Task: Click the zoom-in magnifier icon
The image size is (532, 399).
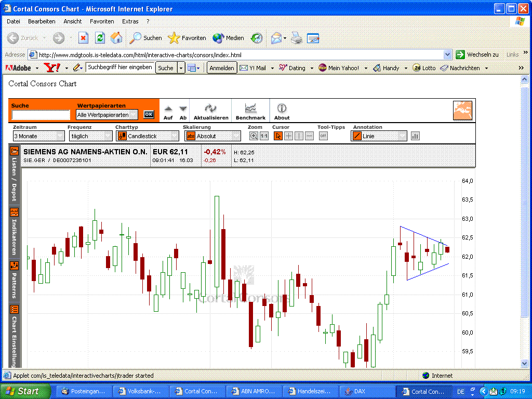Action: click(254, 136)
